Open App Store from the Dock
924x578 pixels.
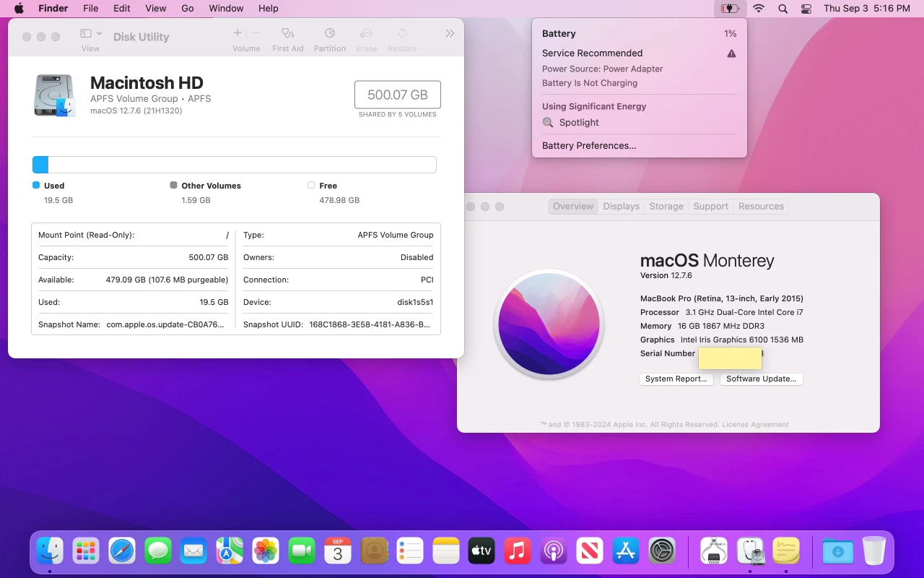click(626, 551)
